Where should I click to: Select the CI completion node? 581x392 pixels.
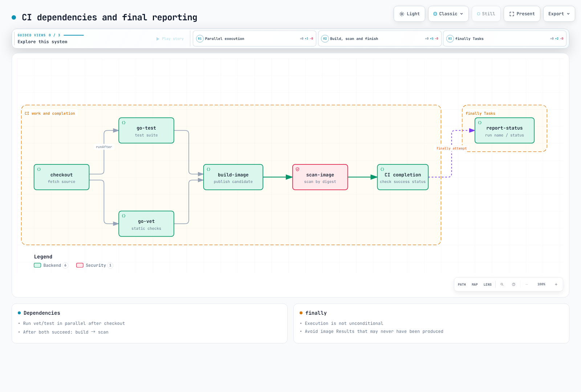point(403,177)
